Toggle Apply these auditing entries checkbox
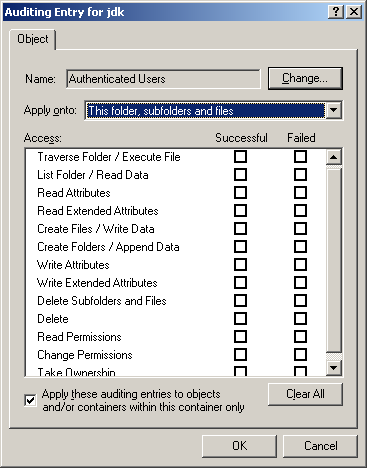Image resolution: width=367 pixels, height=468 pixels. (30, 400)
